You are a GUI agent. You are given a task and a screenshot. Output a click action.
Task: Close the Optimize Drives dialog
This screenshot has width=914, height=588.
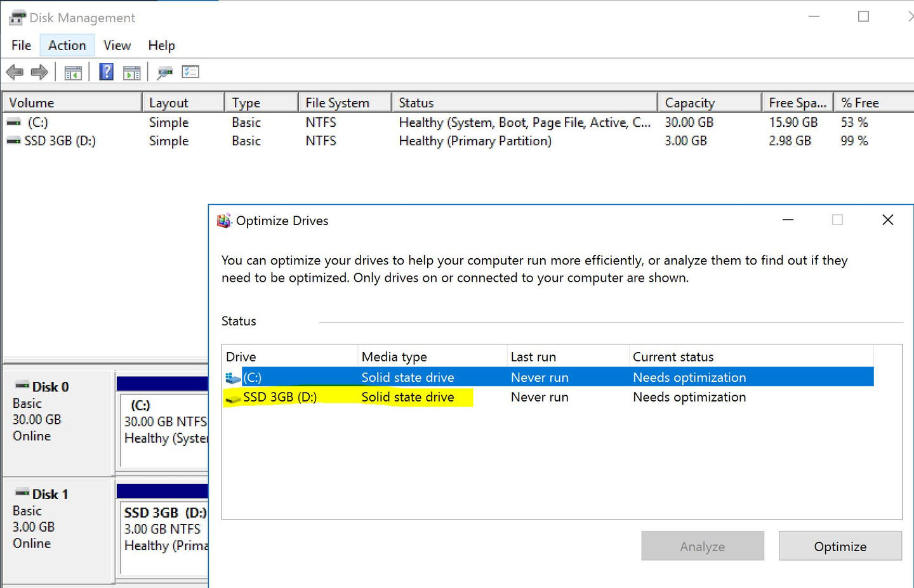(x=888, y=220)
